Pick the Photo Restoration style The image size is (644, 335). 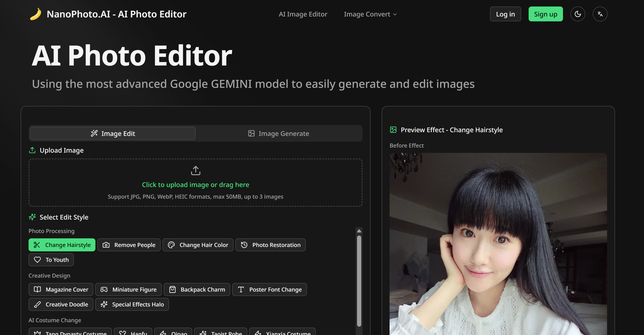point(270,245)
